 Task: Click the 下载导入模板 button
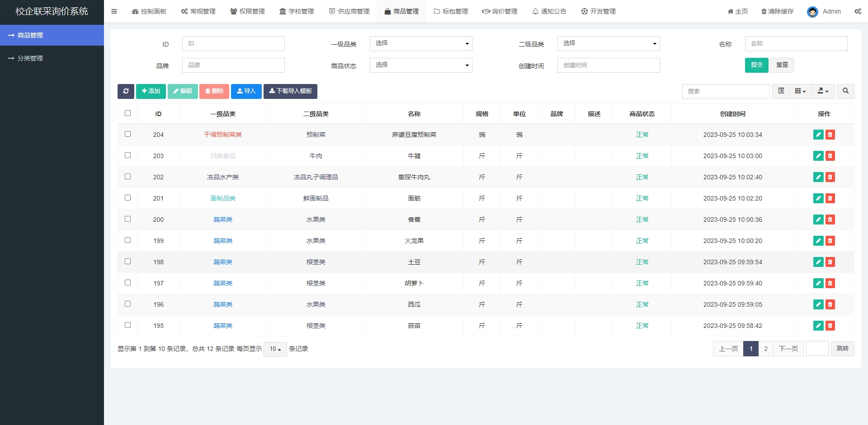click(x=290, y=91)
